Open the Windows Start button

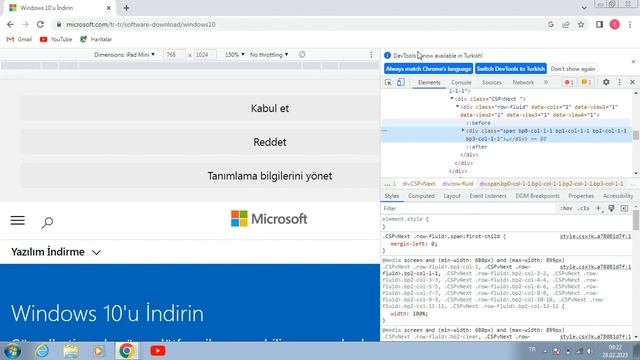click(x=11, y=351)
